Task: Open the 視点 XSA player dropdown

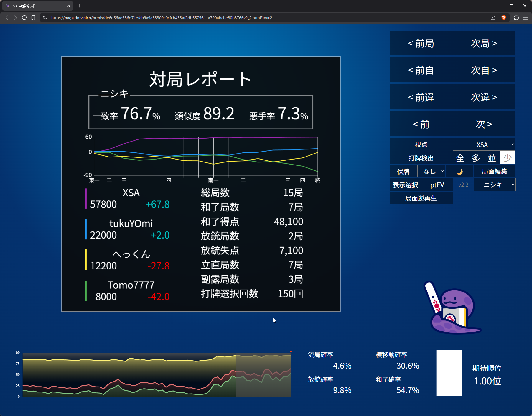Action: click(x=484, y=144)
